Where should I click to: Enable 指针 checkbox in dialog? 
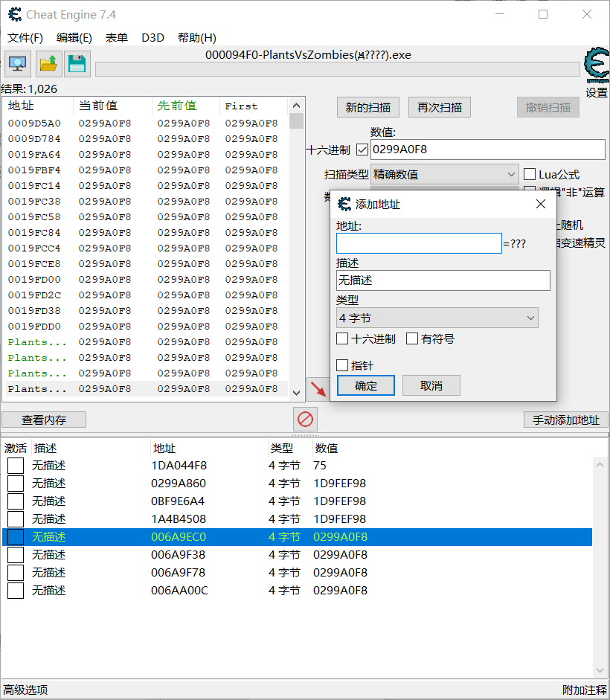(342, 366)
